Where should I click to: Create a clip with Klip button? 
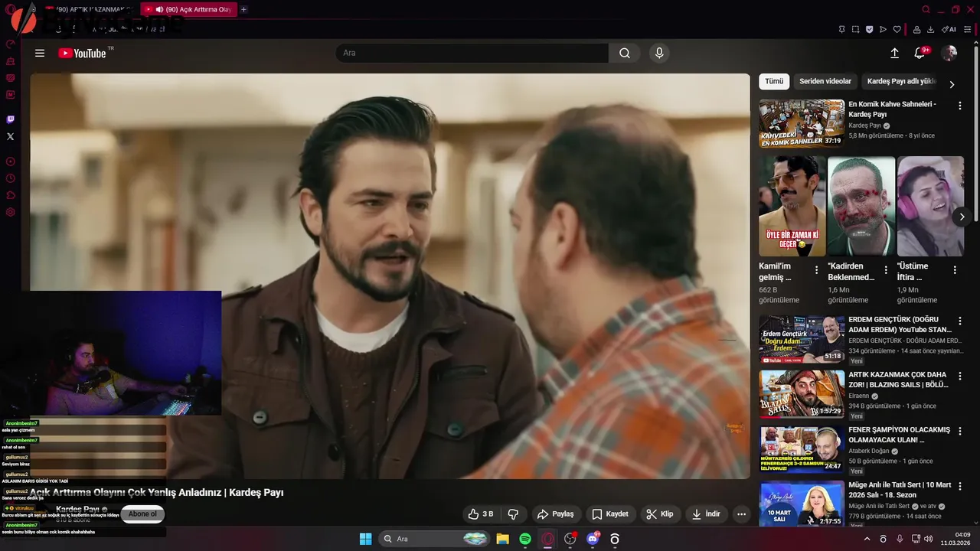point(659,514)
